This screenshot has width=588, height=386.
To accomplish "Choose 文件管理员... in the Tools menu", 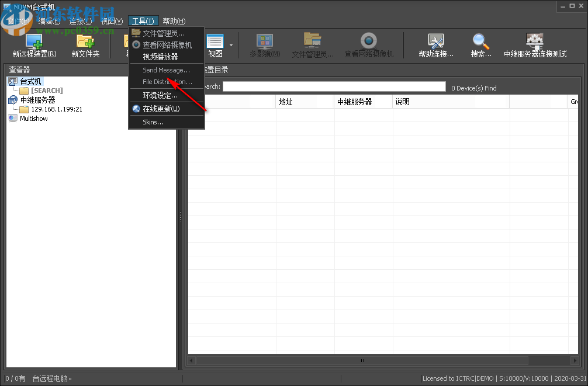I will (167, 33).
